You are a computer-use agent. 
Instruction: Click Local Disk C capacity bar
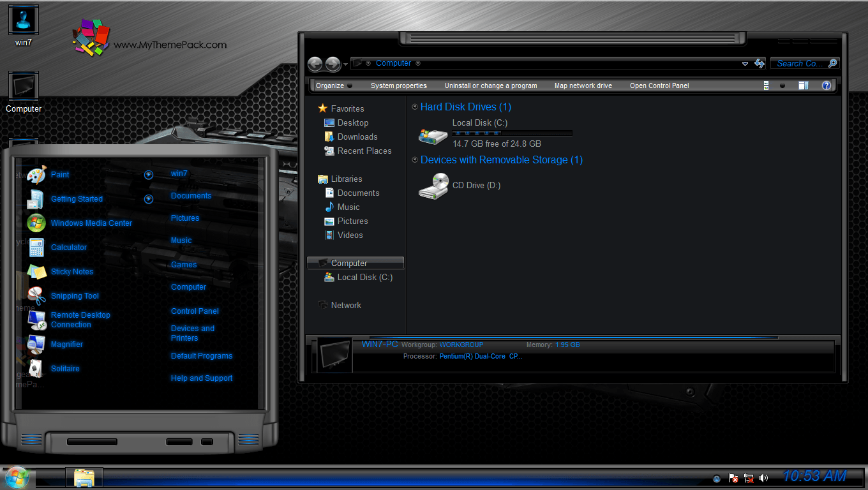(x=512, y=133)
